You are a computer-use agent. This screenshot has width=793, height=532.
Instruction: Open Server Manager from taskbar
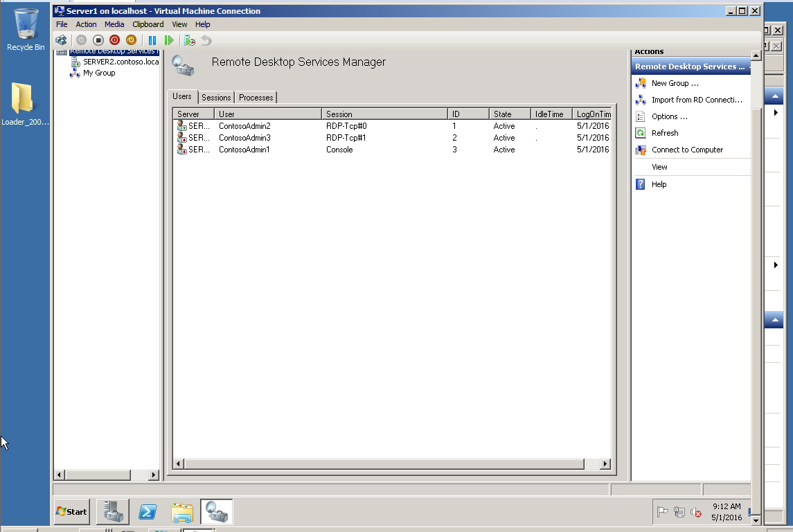pos(113,512)
